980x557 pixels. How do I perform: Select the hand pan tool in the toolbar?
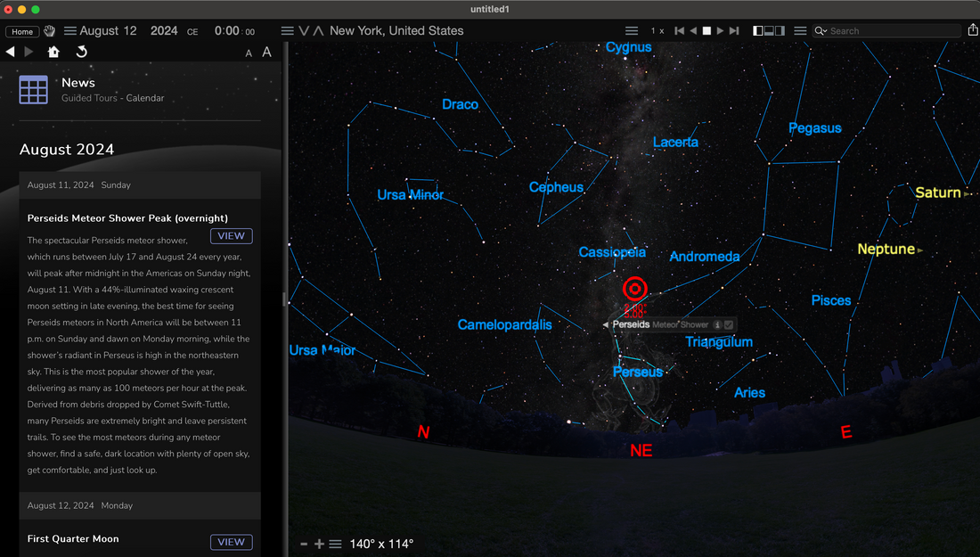point(49,31)
